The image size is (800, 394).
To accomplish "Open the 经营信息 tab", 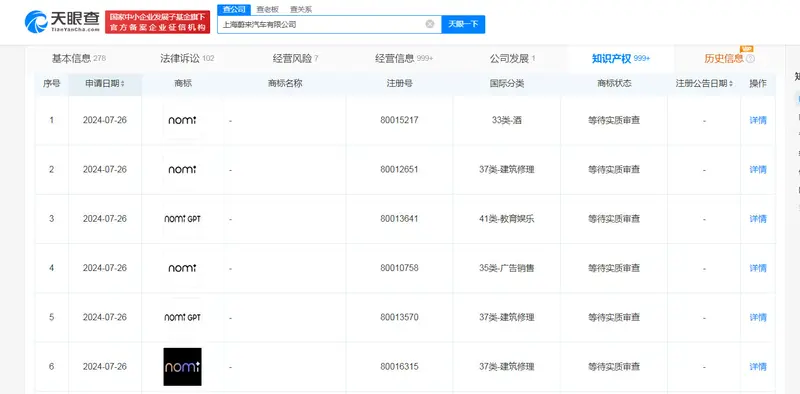I will click(404, 59).
